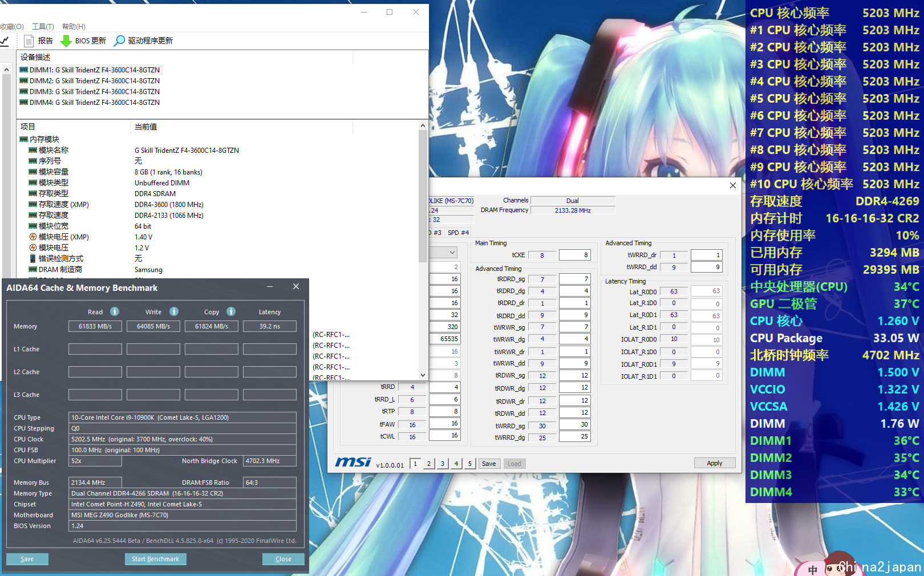Click the tWRRD_dr editable input field

[x=706, y=255]
